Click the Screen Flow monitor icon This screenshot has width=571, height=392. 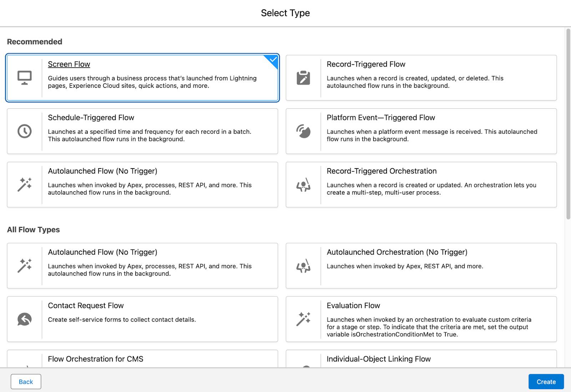25,78
